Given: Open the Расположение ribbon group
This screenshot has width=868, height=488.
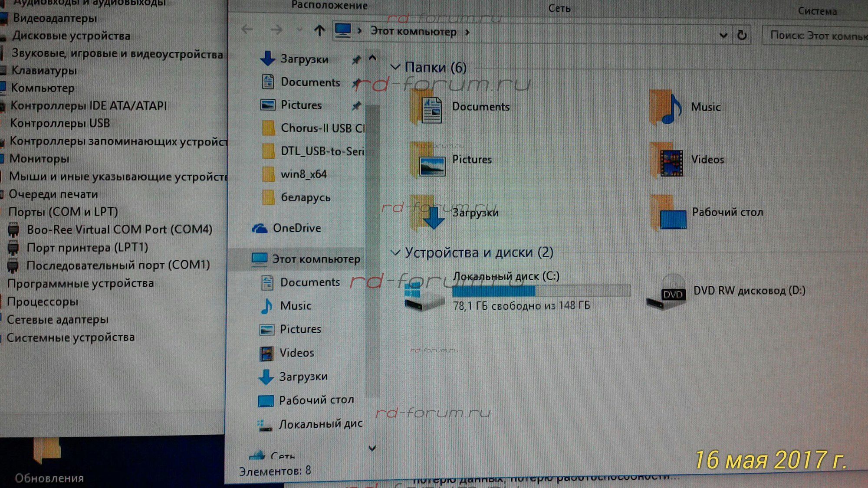Looking at the screenshot, I should (329, 6).
